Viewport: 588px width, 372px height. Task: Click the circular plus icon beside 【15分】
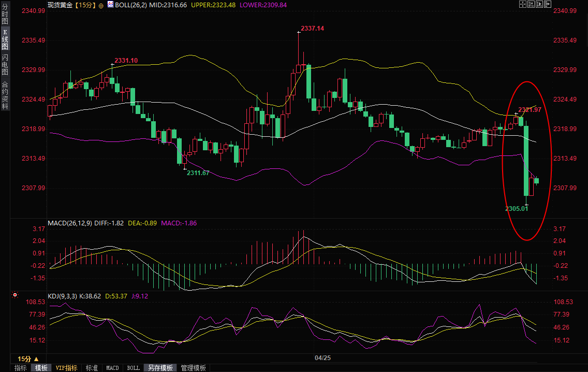[x=100, y=5]
